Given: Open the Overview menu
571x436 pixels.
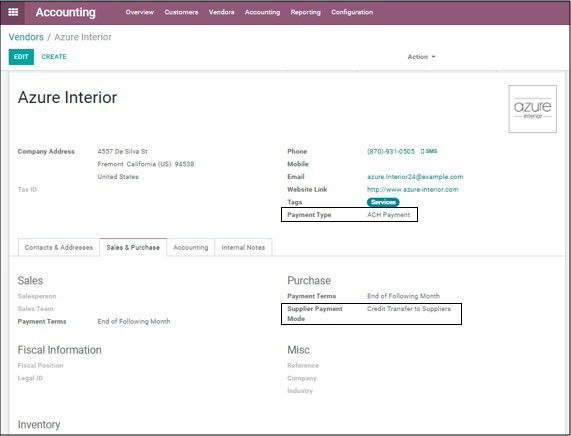Looking at the screenshot, I should pyautogui.click(x=139, y=12).
